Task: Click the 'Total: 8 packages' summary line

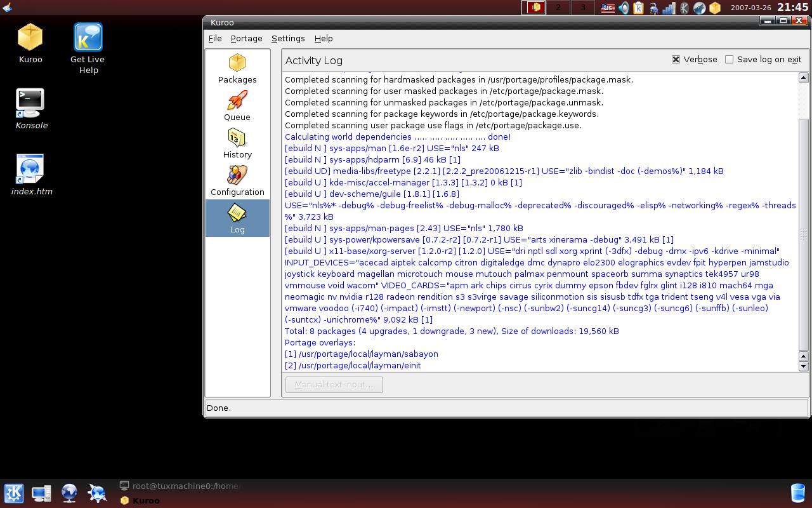Action: 452,331
